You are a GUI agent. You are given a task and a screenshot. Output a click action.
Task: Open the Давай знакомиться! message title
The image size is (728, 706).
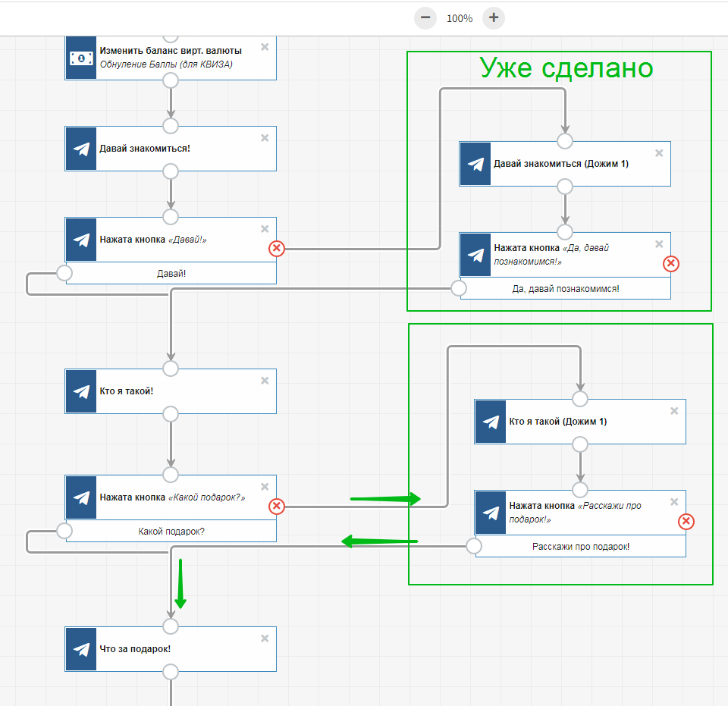coord(145,149)
